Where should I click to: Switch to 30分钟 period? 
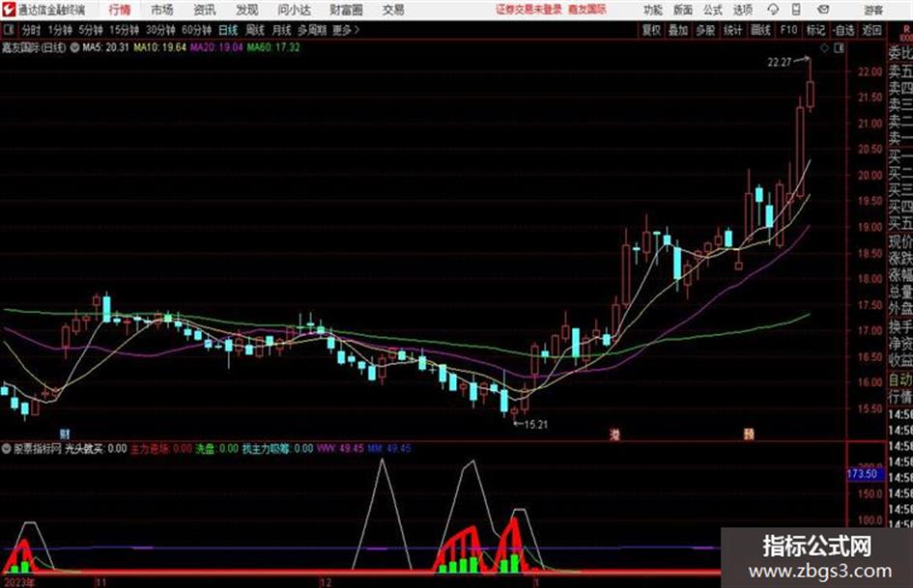click(160, 30)
